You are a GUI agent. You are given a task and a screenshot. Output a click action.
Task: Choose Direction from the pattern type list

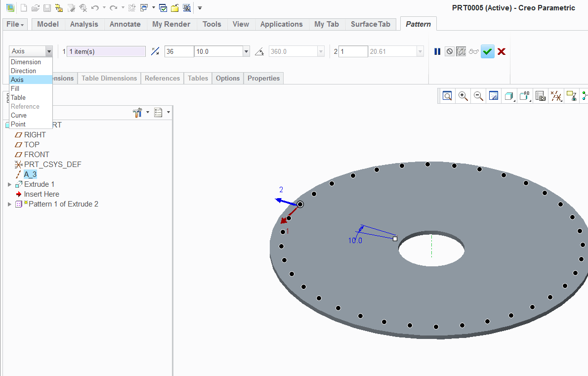tap(31, 71)
